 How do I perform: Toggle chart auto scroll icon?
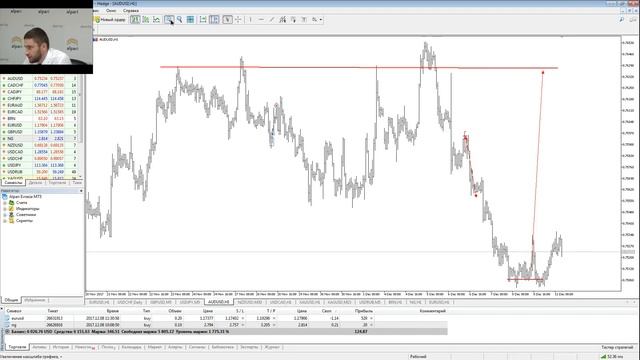203,20
